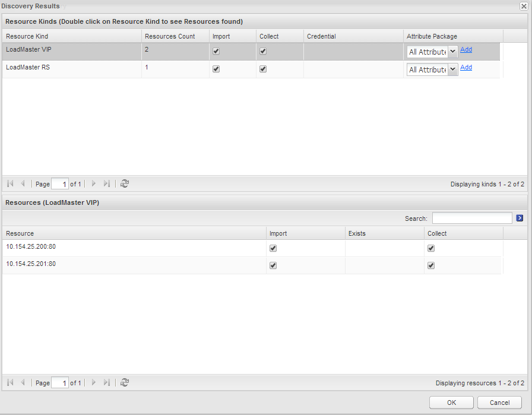The height and width of the screenshot is (415, 532).
Task: Click Collect column header in Resources table
Action: point(464,233)
